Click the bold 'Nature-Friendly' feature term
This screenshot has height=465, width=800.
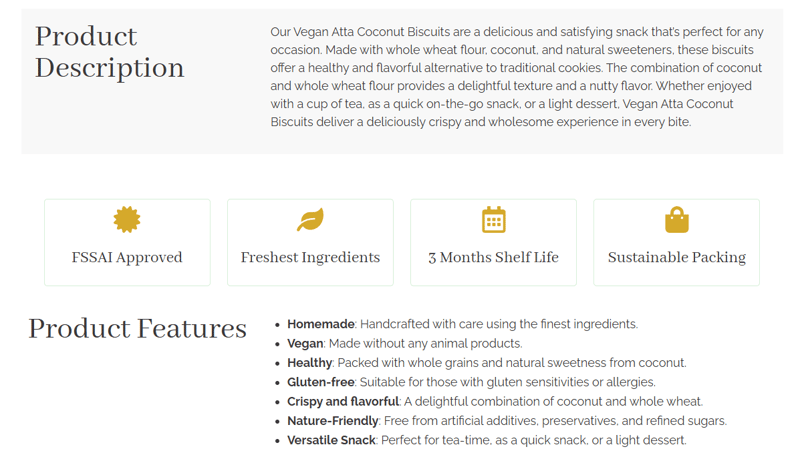coord(333,421)
